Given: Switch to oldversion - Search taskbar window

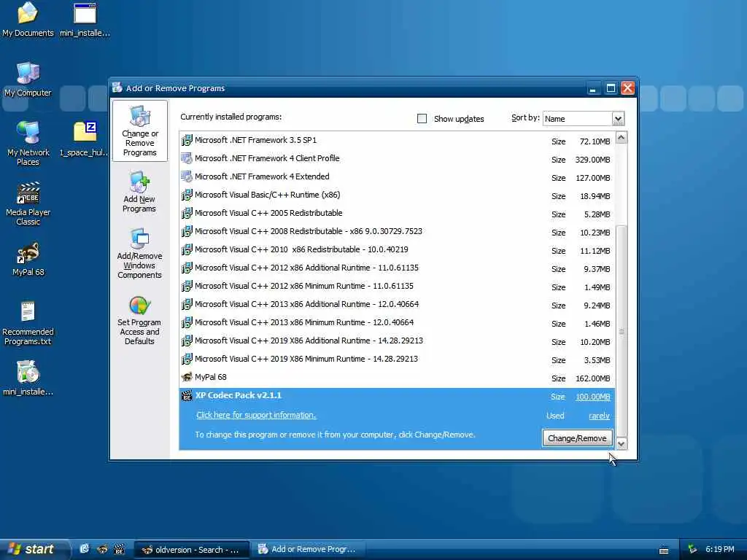Looking at the screenshot, I should coord(192,550).
